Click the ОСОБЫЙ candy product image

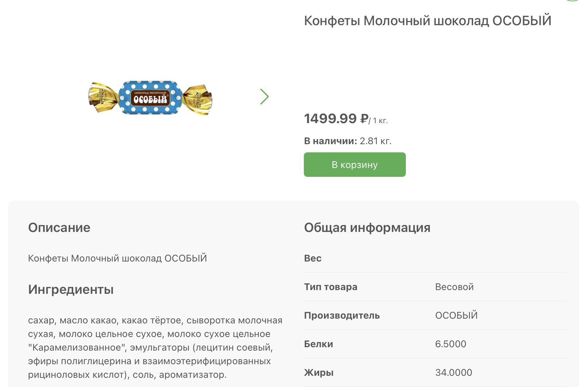tap(150, 98)
